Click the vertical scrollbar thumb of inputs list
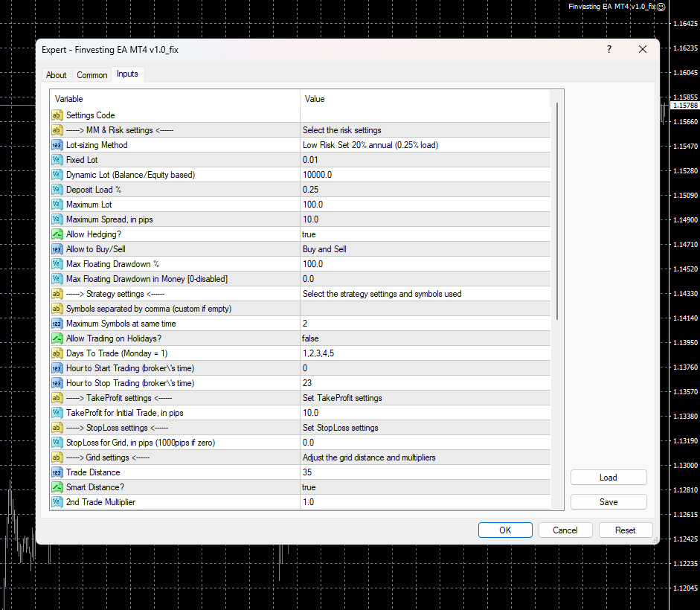Image resolution: width=700 pixels, height=610 pixels. click(x=557, y=211)
